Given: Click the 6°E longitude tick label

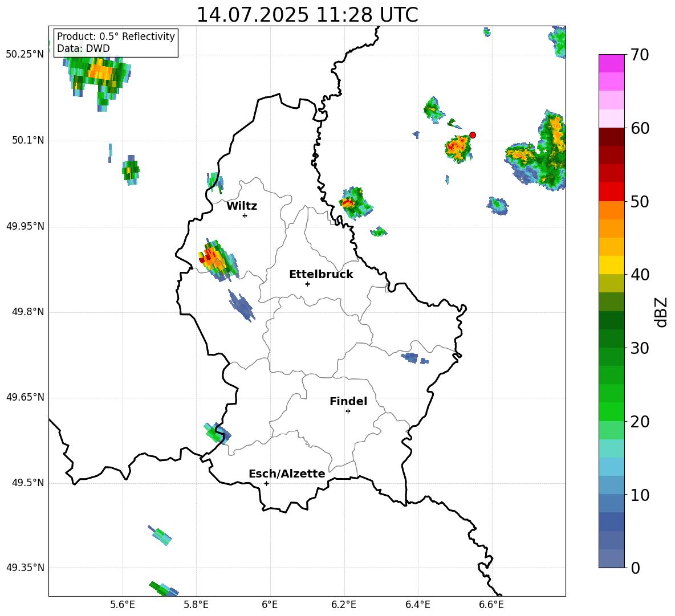Looking at the screenshot, I should pyautogui.click(x=270, y=605).
